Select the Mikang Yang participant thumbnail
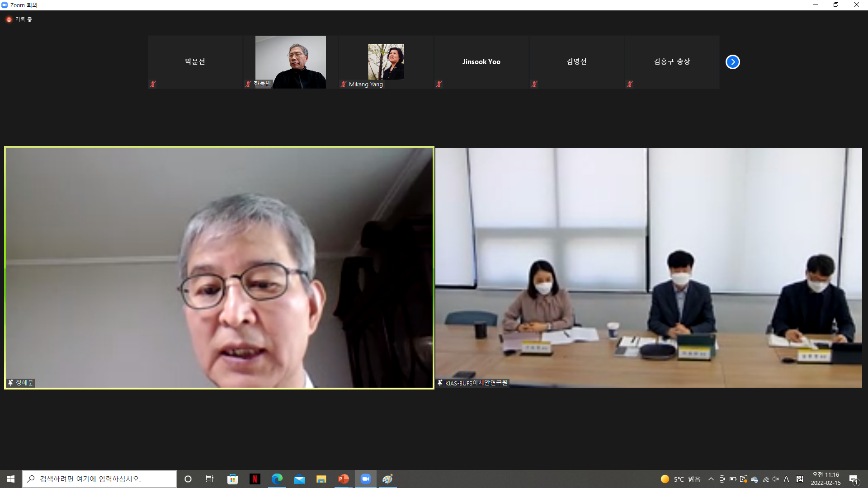Screen dimensions: 868x488 (x=386, y=62)
